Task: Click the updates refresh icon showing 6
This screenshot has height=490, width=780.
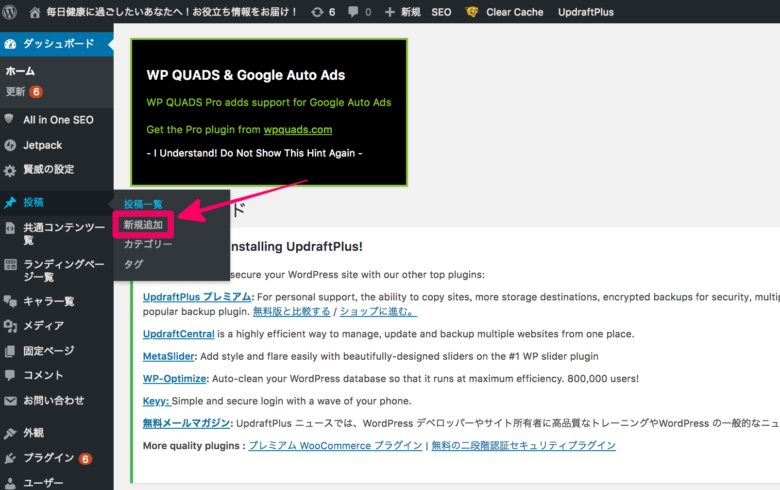Action: coord(317,12)
